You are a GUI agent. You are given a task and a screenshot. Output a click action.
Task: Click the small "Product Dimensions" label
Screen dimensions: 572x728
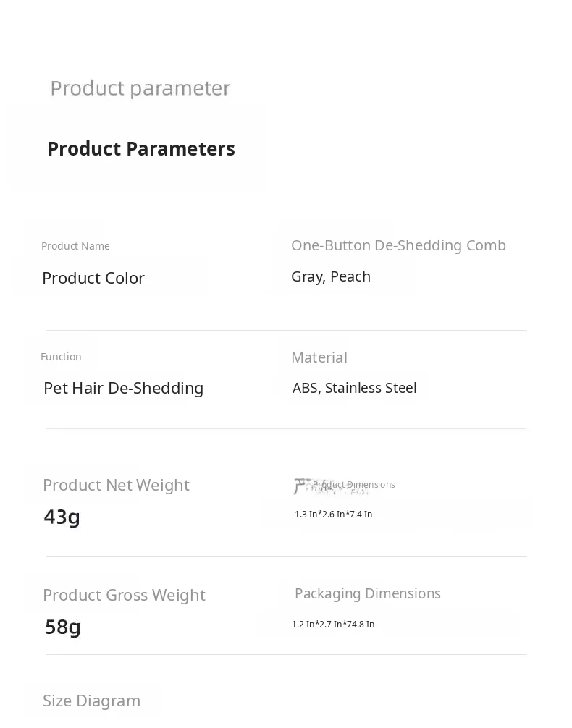coord(354,485)
